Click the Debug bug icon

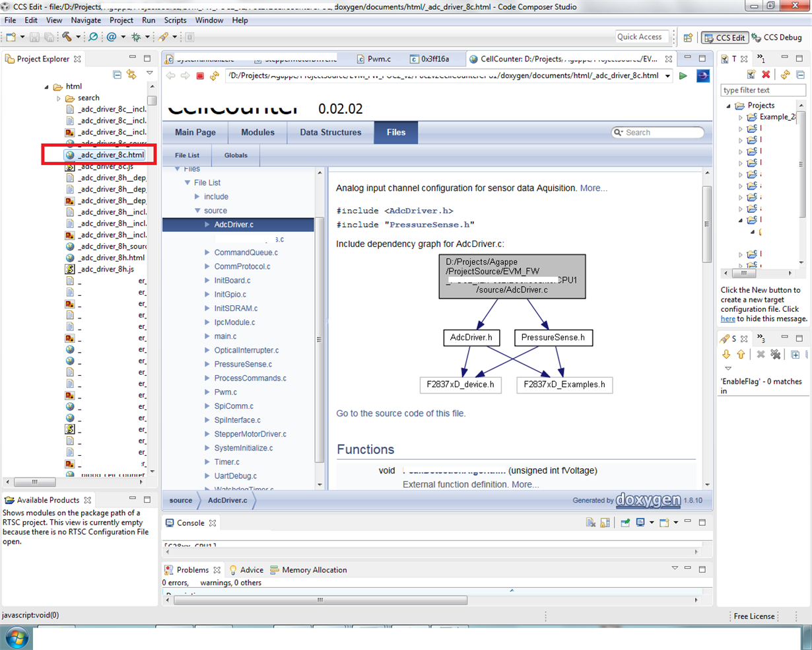(x=136, y=37)
